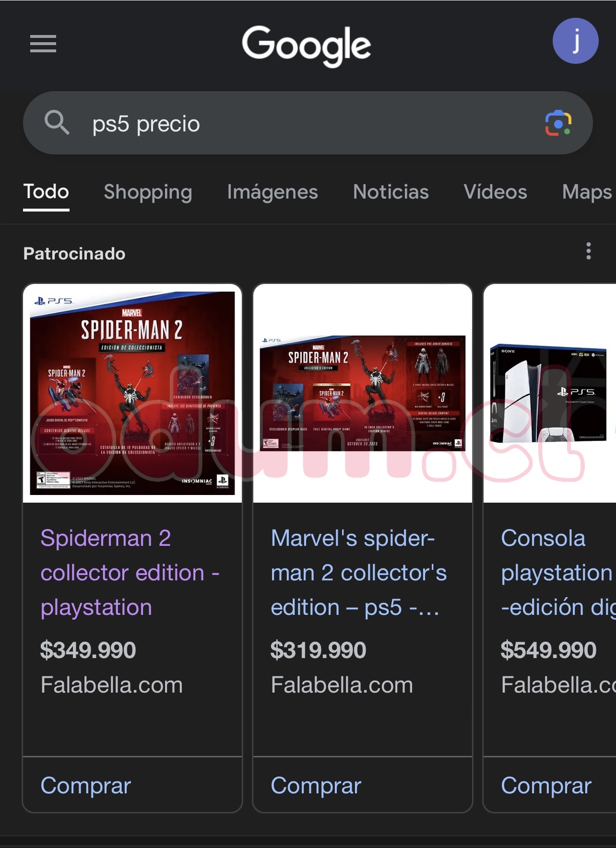Open the Noticias tab
Screen dimensions: 616x848
click(391, 192)
